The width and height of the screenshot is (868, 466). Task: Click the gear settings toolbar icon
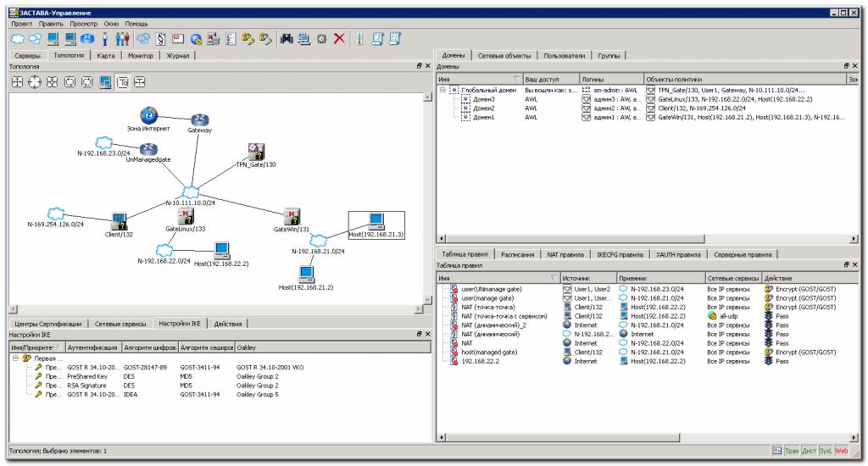pos(321,38)
